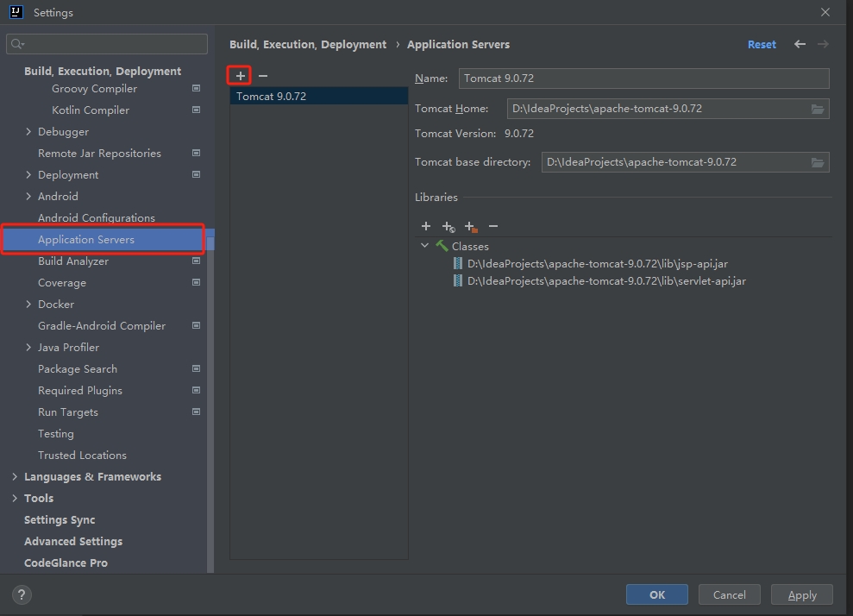853x616 pixels.
Task: Select Tomcat 9.0.72 in server list
Action: (272, 97)
